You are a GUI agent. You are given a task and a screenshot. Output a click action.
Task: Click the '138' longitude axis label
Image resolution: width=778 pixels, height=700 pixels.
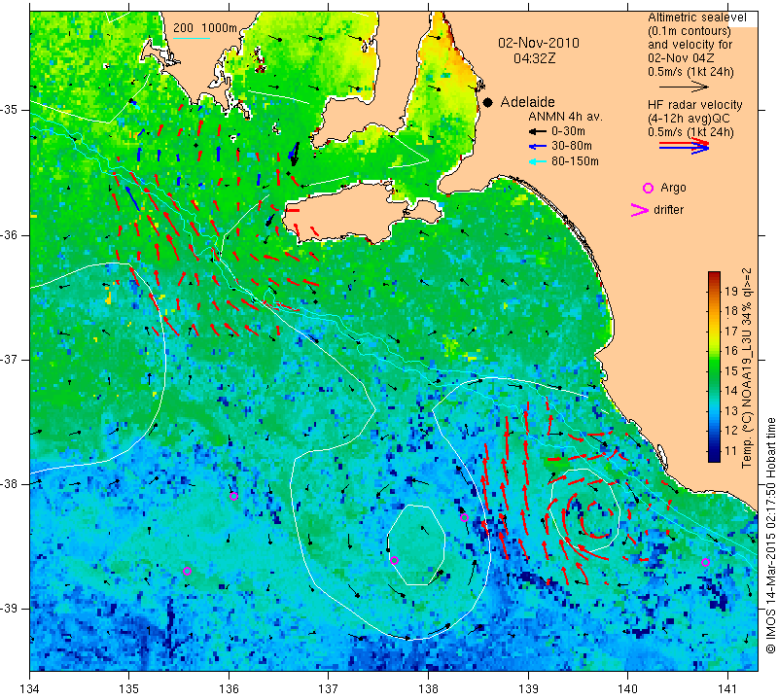[428, 689]
